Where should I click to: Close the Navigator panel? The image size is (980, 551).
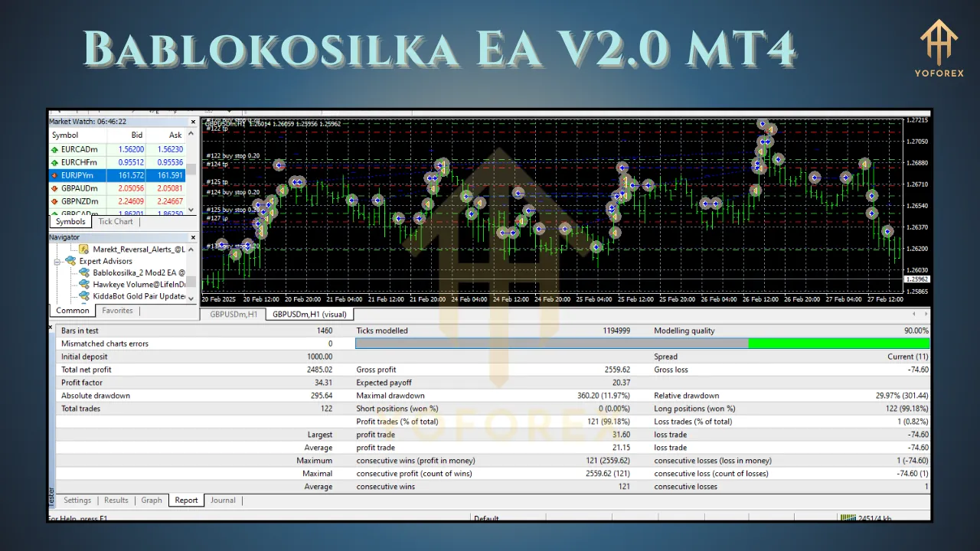tap(192, 237)
